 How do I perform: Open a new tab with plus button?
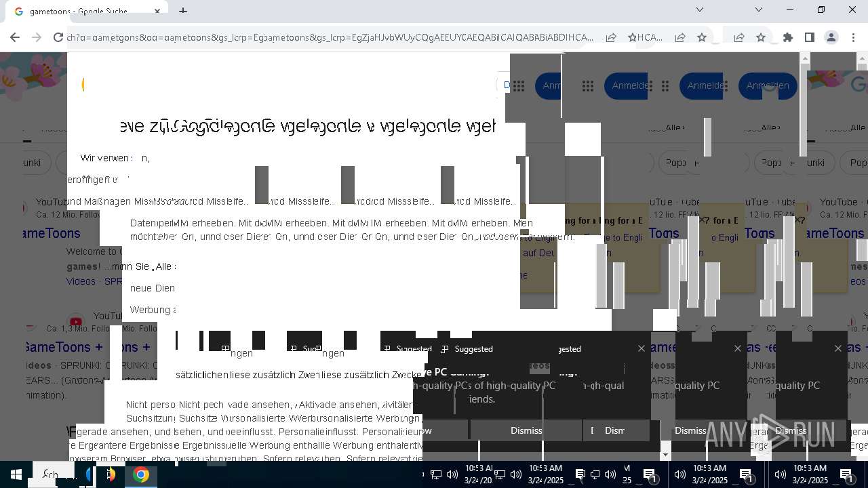[x=183, y=11]
